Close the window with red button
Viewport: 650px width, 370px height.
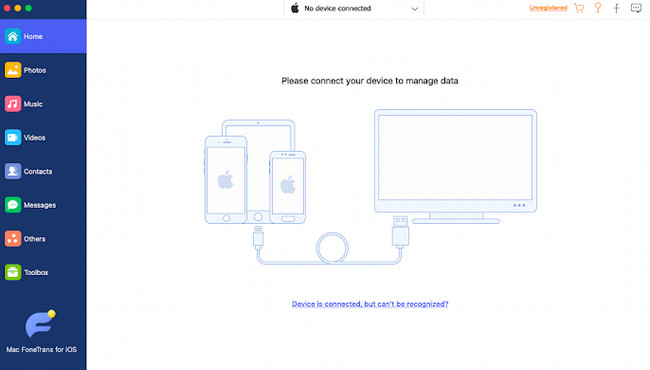coord(7,8)
